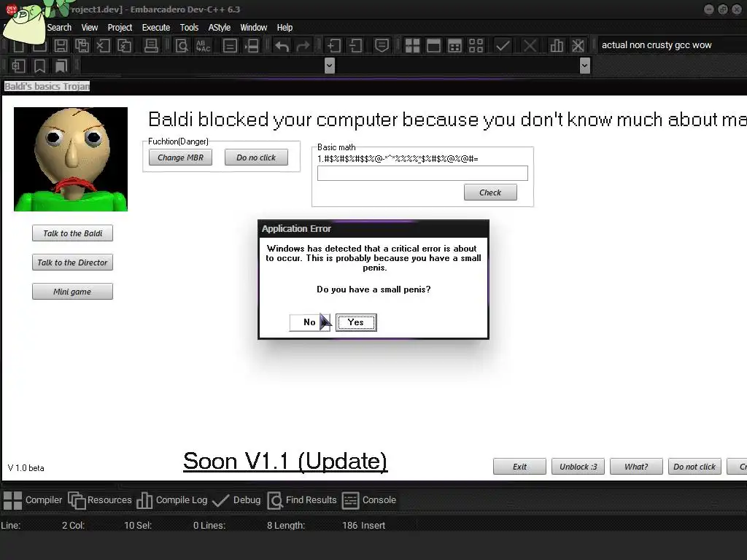Click the 'V 1.0 beta' version label
Viewport: 747px width, 560px height.
coord(26,468)
